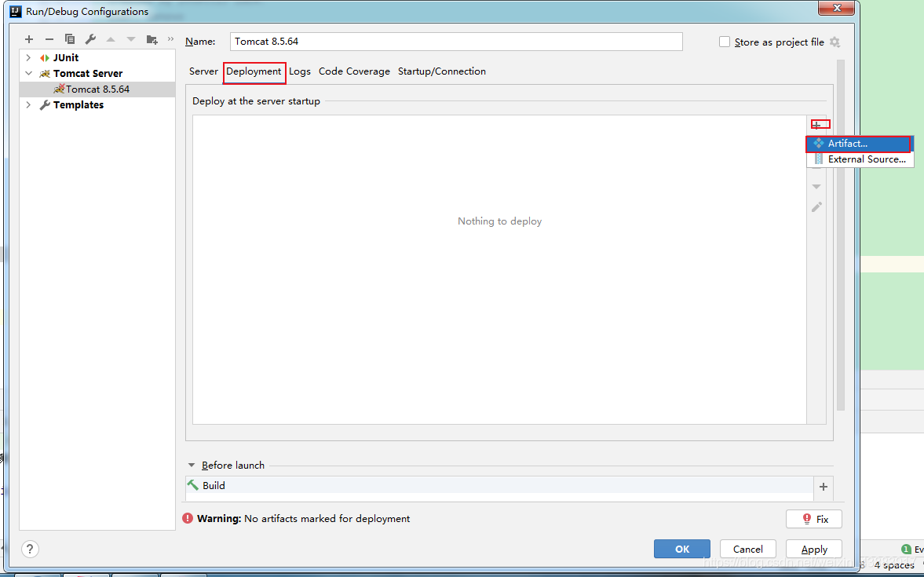Move configuration down arrow in left toolbar
This screenshot has width=924, height=577.
click(x=131, y=39)
